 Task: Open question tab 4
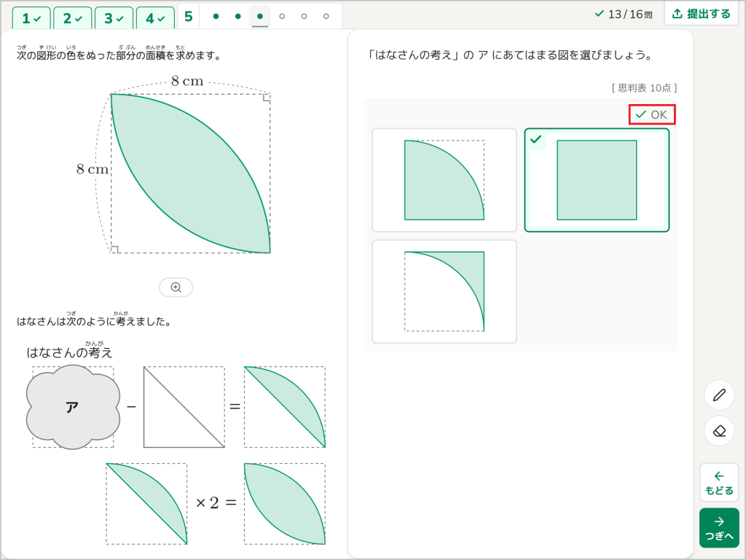155,18
